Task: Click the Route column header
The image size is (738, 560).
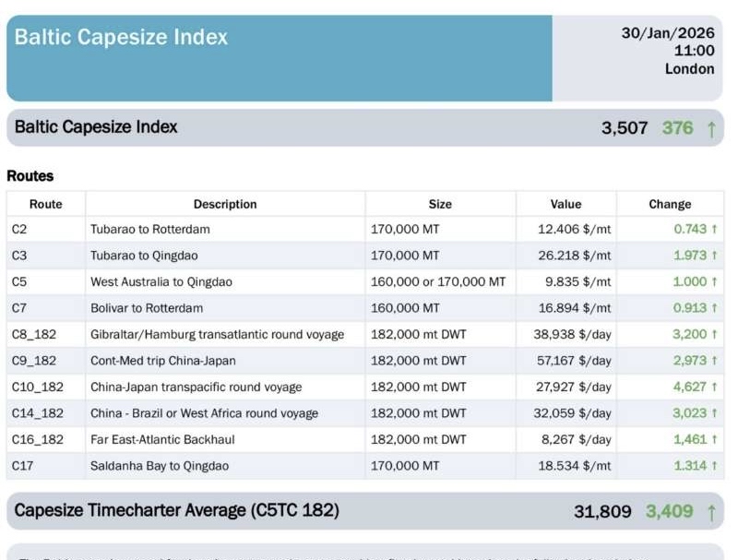Action: point(46,204)
